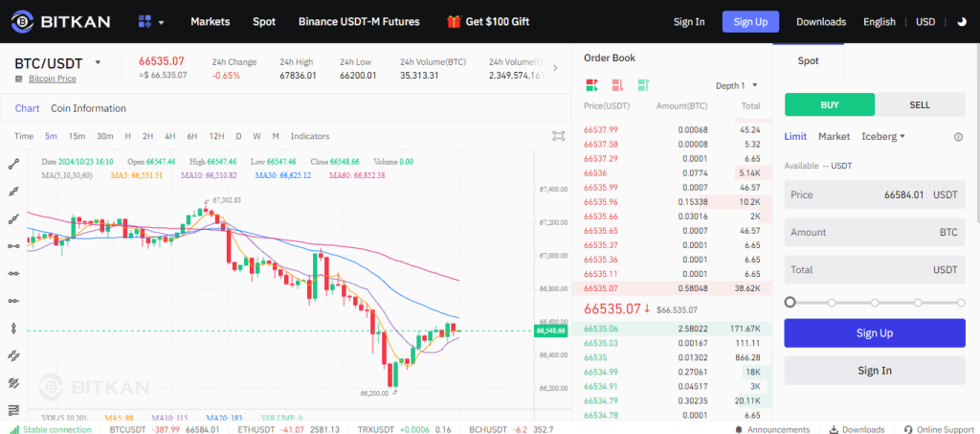
Task: Open the Iceberg order type dropdown
Action: pyautogui.click(x=883, y=137)
